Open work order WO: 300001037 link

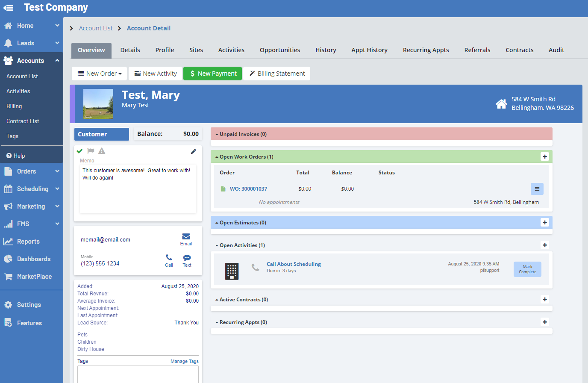[248, 189]
